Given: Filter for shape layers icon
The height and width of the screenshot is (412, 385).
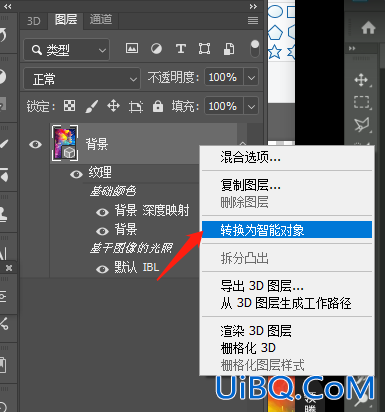Looking at the screenshot, I should click(204, 49).
